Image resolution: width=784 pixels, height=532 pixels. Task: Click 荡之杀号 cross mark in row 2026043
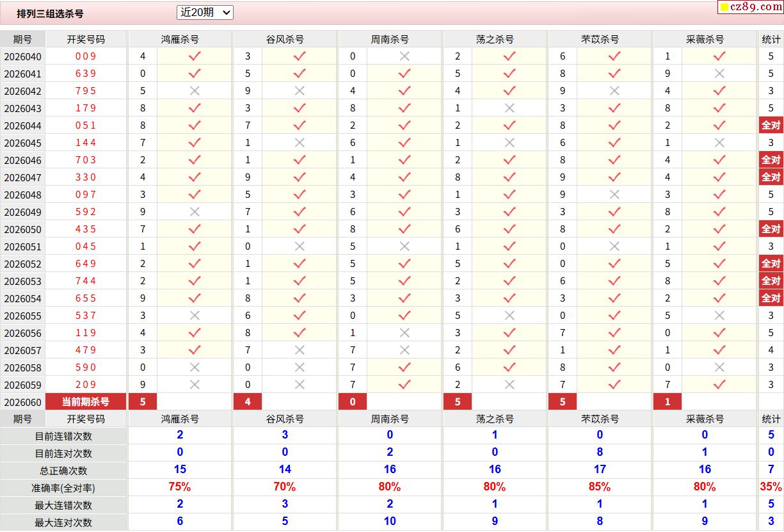pyautogui.click(x=509, y=108)
